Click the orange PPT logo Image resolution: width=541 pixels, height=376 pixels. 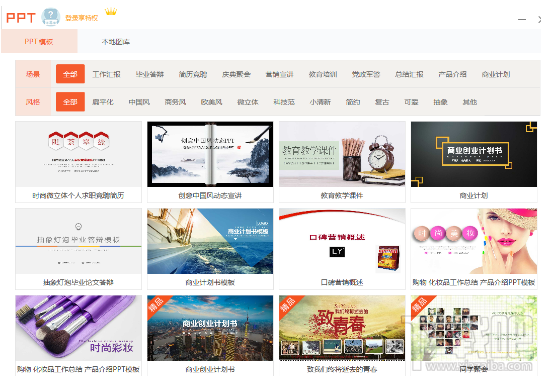click(21, 18)
